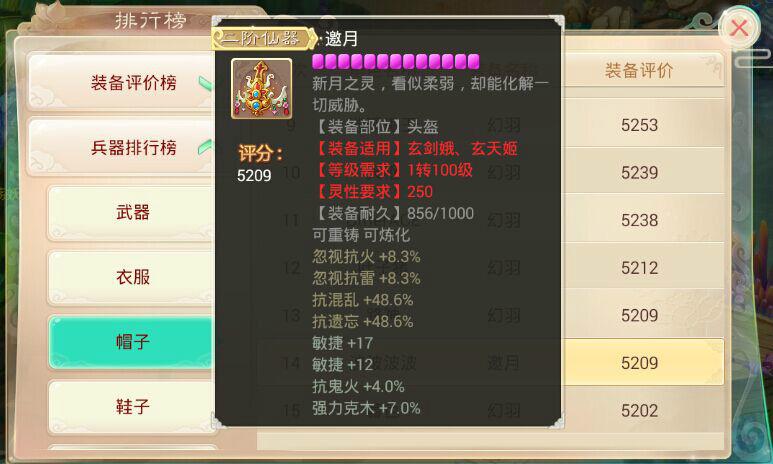Image resolution: width=773 pixels, height=464 pixels.
Task: Click the purple gem quality bar
Action: 395,61
